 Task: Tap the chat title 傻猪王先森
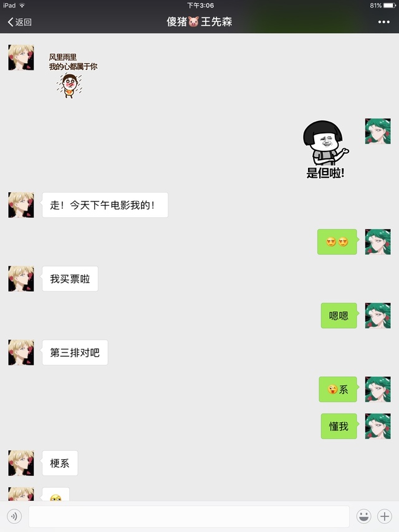pos(199,22)
